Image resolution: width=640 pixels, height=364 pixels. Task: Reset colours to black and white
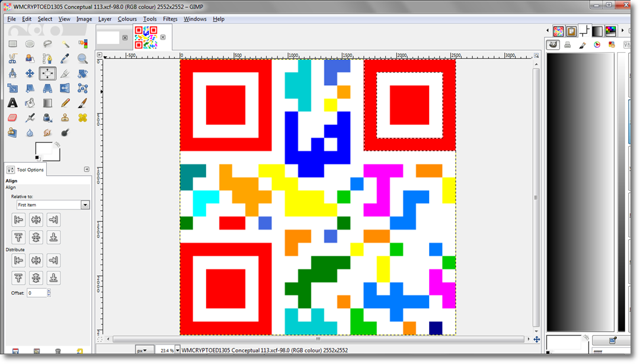pos(37,158)
